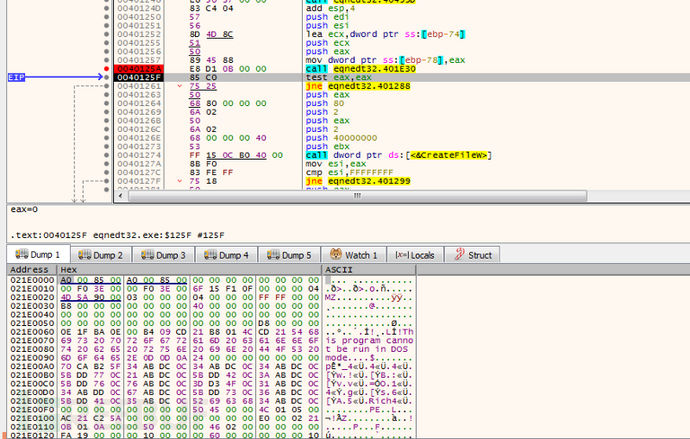Select lea ecx,dword ptr ss:[ebp-74]
Viewport: 690px width, 439px height.
pyautogui.click(x=385, y=34)
